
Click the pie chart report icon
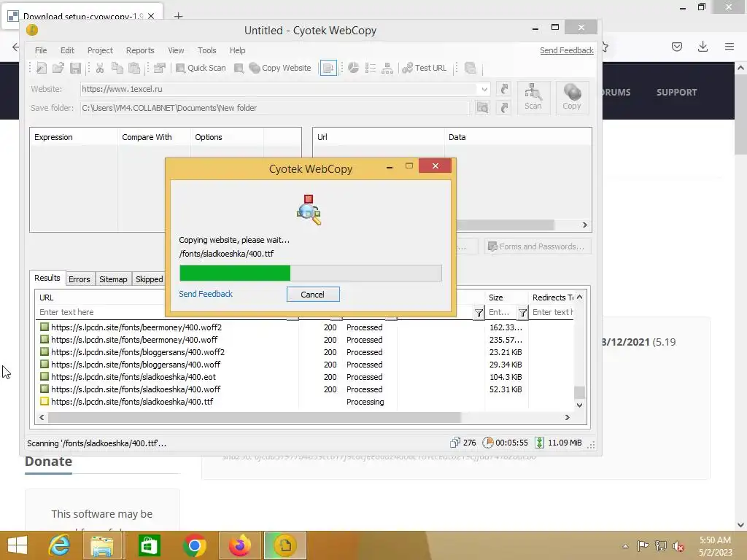pos(353,68)
